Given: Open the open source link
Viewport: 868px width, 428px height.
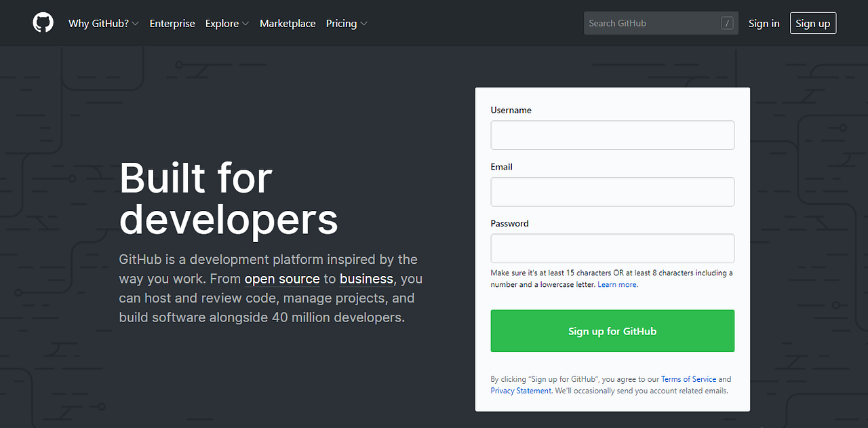Looking at the screenshot, I should point(282,279).
